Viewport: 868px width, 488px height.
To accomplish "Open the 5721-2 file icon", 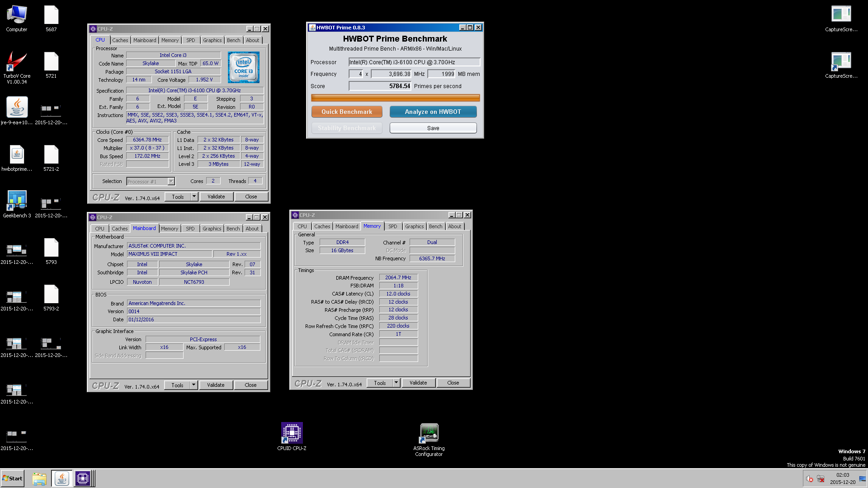I will 51,158.
